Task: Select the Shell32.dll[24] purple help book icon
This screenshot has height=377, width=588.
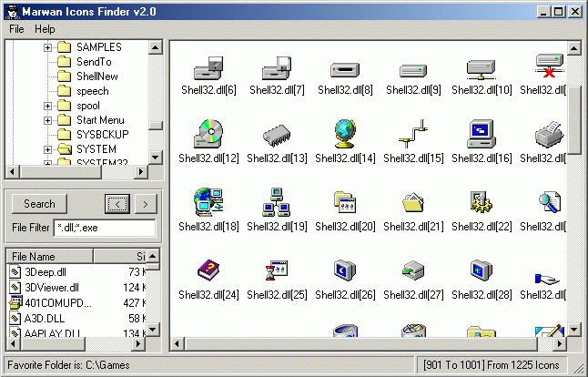Action: (208, 270)
